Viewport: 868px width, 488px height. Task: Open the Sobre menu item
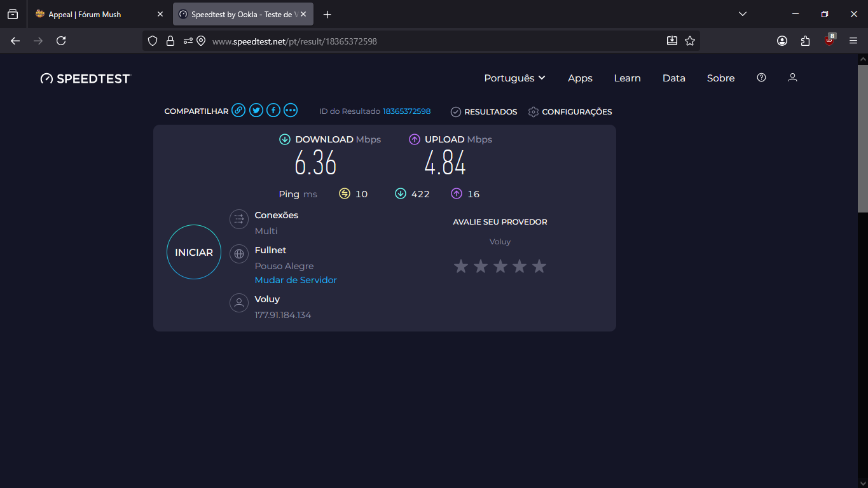[720, 78]
